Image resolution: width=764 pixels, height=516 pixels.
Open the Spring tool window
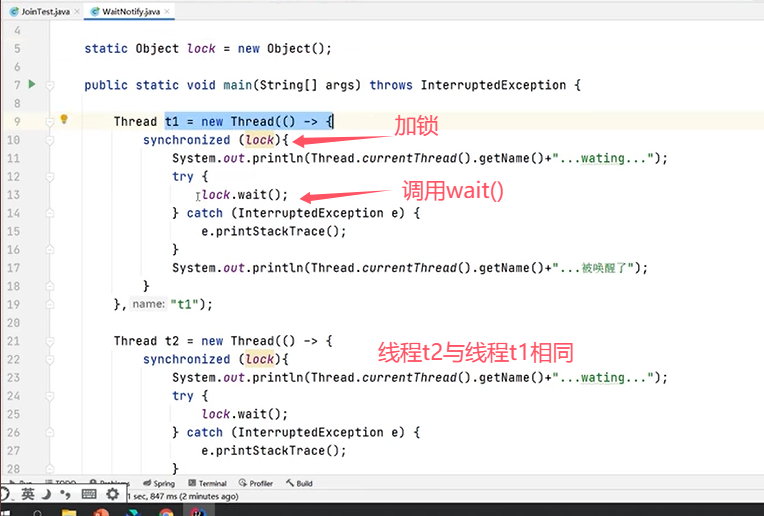point(159,483)
